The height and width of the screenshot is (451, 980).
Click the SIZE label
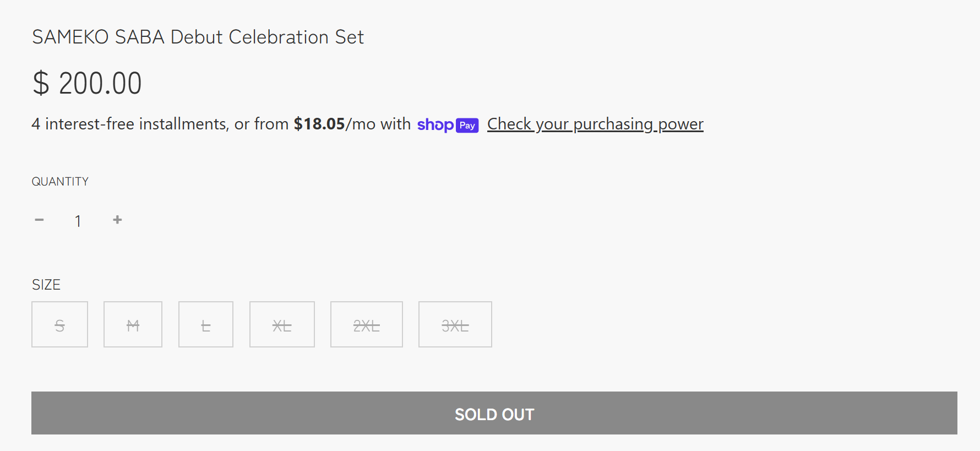pyautogui.click(x=46, y=285)
